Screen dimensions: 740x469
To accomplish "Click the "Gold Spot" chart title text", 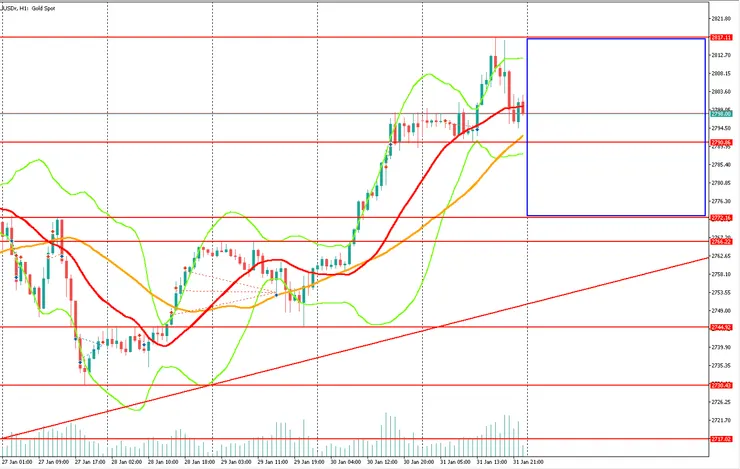I will tap(43, 8).
